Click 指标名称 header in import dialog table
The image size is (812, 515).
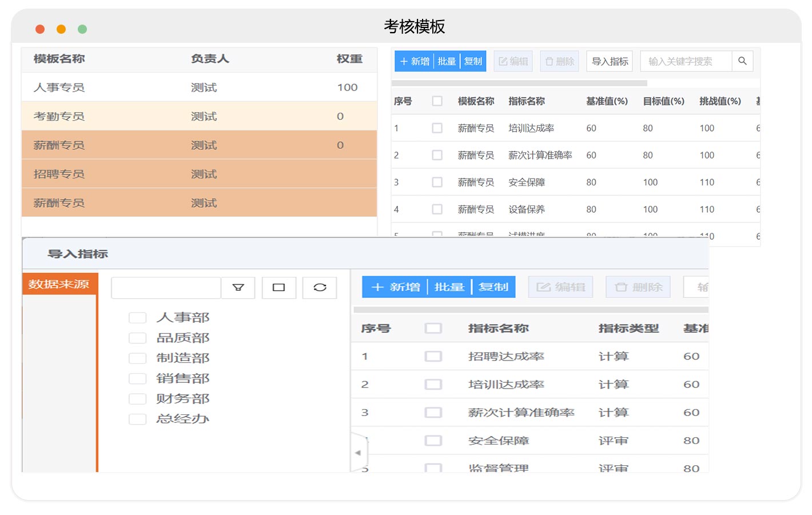pos(498,328)
